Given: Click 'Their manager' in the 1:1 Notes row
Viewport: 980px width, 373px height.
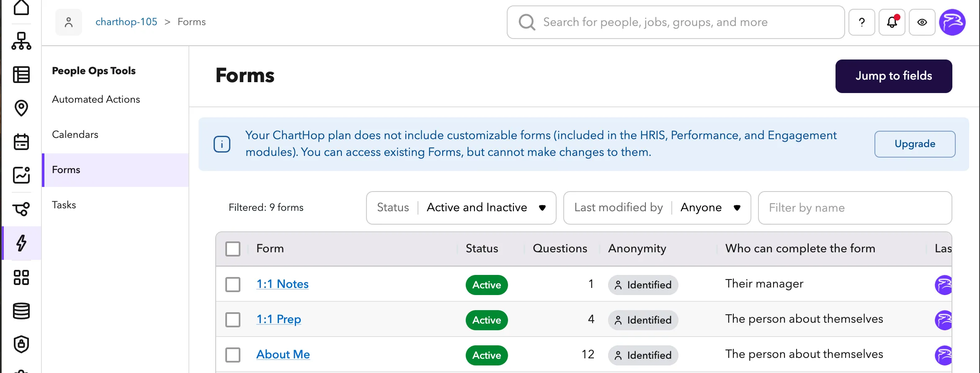Looking at the screenshot, I should [x=764, y=284].
